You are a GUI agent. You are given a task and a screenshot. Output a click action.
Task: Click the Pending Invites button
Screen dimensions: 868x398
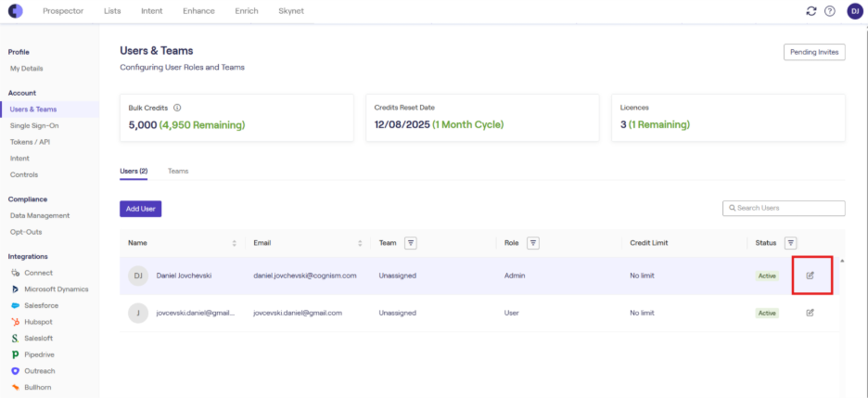[x=814, y=52]
